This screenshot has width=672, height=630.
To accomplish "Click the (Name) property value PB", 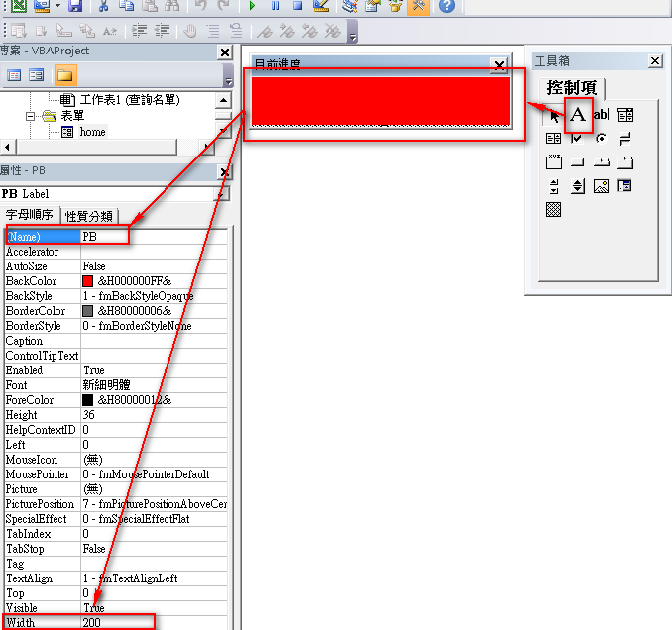I will click(154, 237).
